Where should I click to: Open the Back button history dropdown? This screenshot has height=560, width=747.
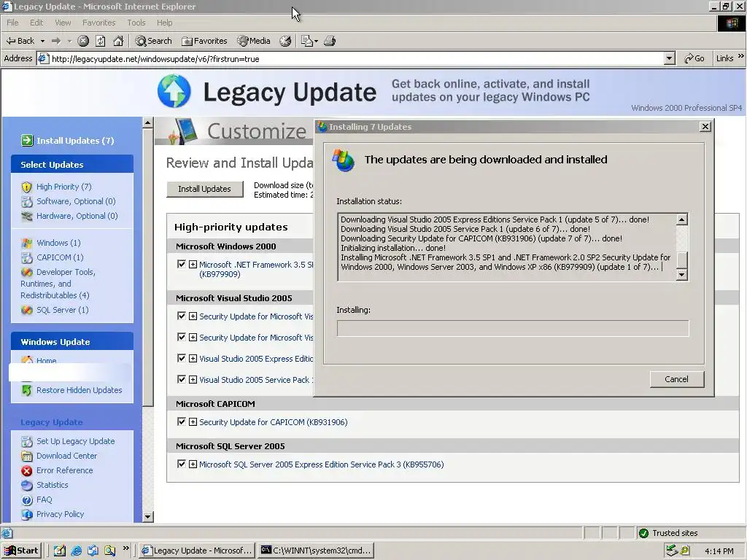pyautogui.click(x=42, y=41)
